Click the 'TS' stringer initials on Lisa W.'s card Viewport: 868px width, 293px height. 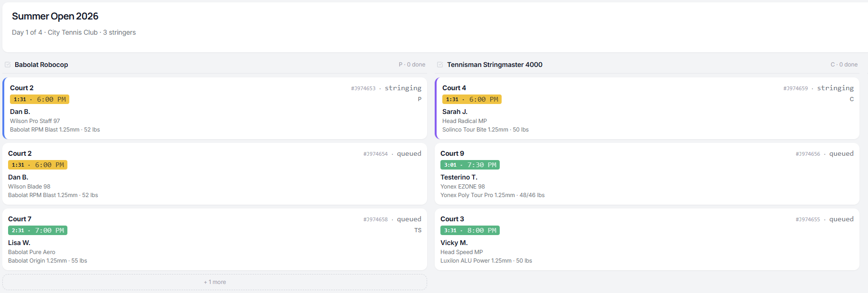pyautogui.click(x=418, y=230)
